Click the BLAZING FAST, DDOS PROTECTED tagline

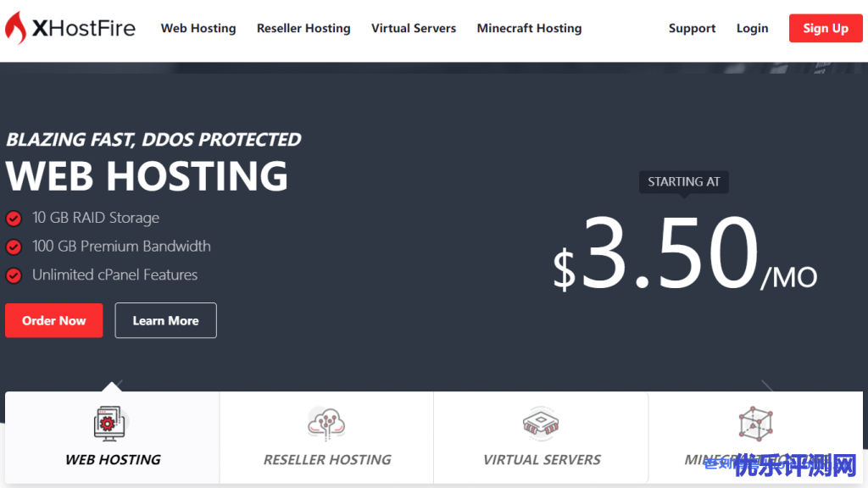click(x=153, y=140)
